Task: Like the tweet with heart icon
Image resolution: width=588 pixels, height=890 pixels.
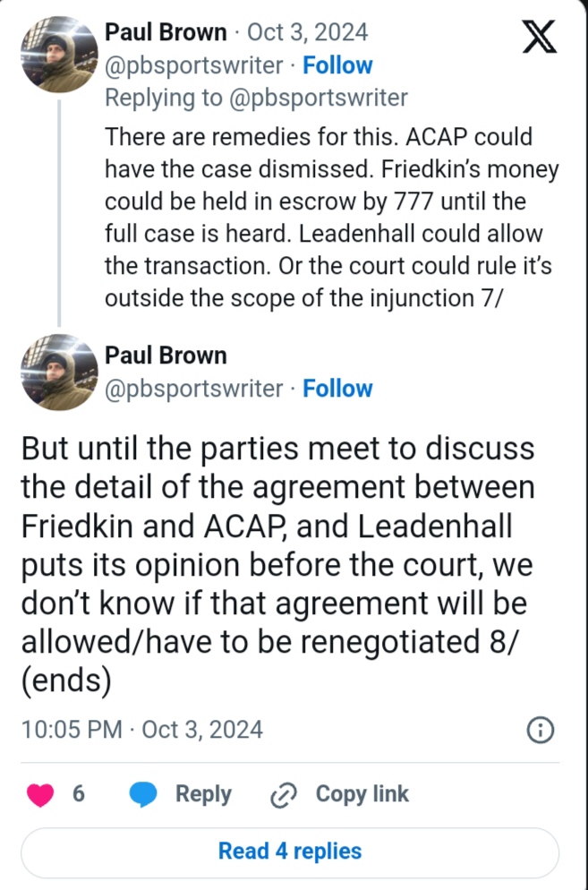Action: point(40,794)
